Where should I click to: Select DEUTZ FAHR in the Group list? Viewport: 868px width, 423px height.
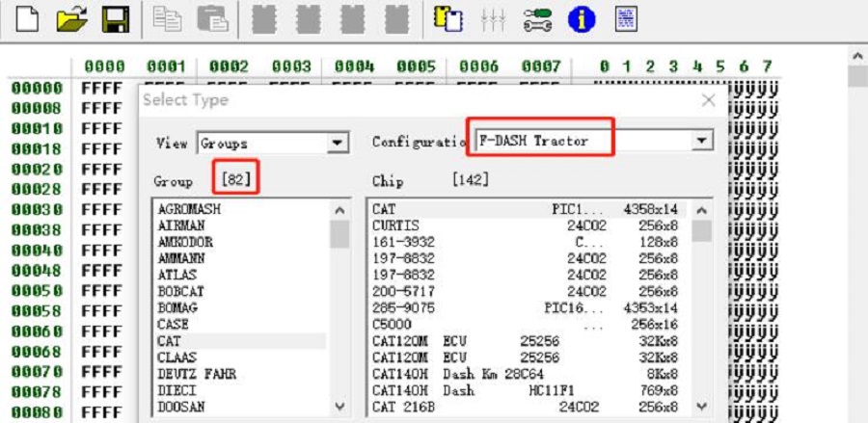(x=239, y=374)
